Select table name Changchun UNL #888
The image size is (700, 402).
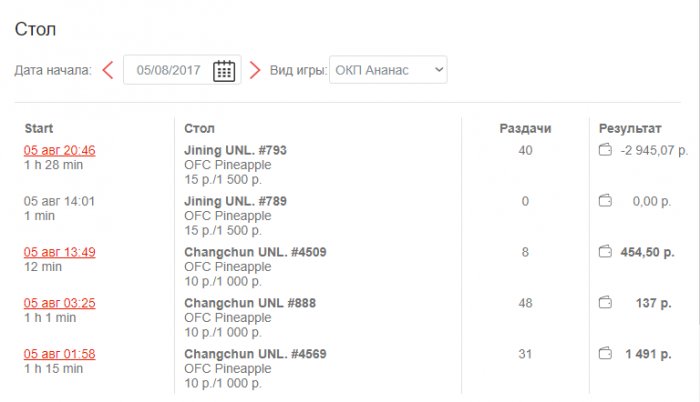point(250,303)
